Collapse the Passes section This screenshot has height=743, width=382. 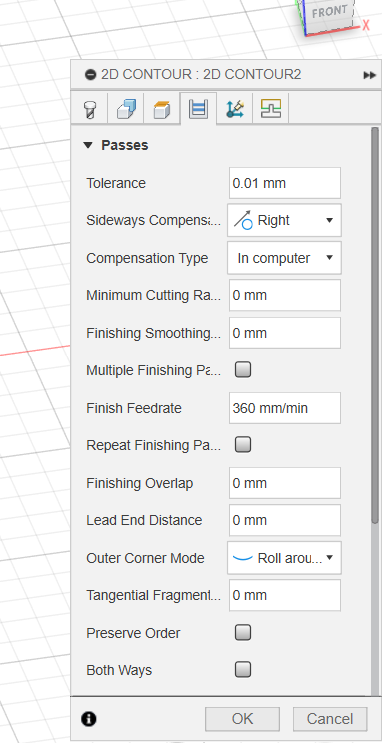[x=88, y=145]
